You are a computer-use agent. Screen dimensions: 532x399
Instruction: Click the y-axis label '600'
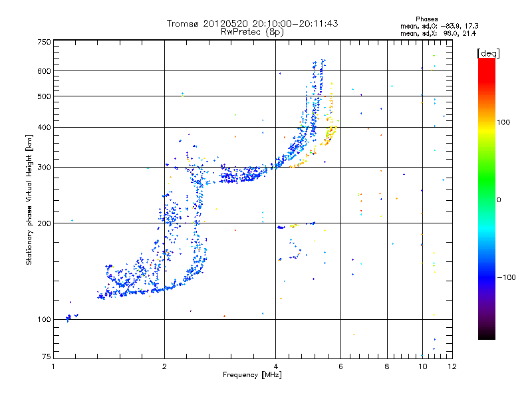pyautogui.click(x=44, y=71)
